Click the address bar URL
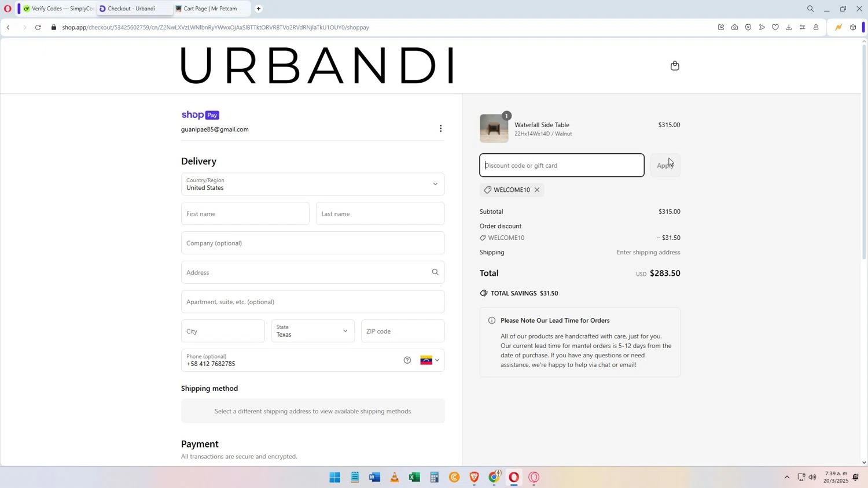This screenshot has width=868, height=488. 215,27
